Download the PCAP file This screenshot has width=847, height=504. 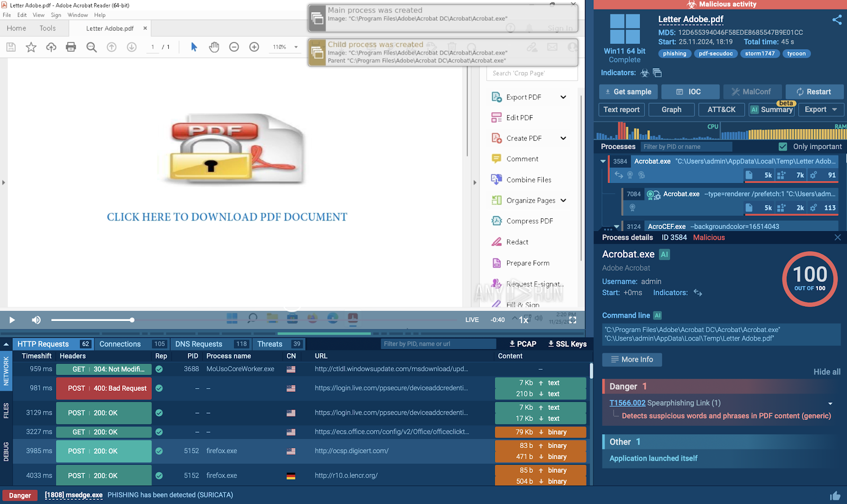click(x=522, y=344)
